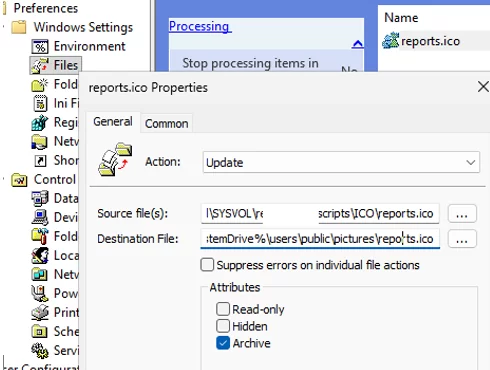Select the Environment icon in the tree
This screenshot has height=370, width=490.
pyautogui.click(x=40, y=46)
